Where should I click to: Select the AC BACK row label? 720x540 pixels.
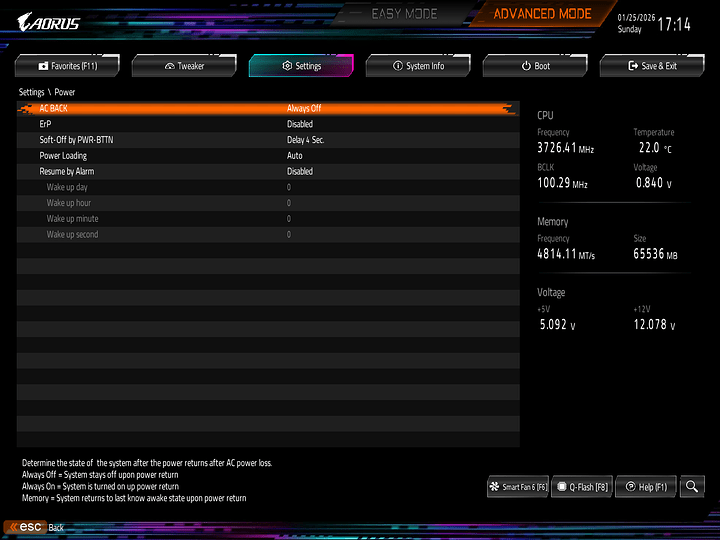(53, 108)
